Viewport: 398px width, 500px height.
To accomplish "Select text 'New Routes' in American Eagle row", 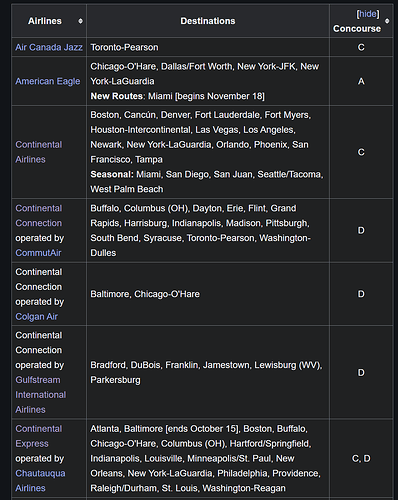I will pos(117,96).
